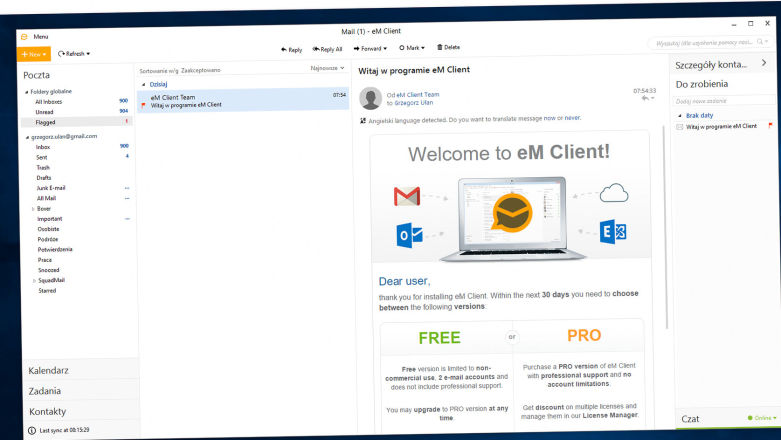
Task: Click the translate 'now' link
Action: (549, 119)
